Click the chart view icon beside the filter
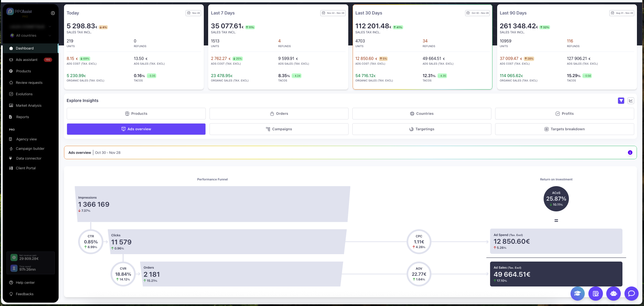This screenshot has height=306, width=644. pyautogui.click(x=631, y=101)
